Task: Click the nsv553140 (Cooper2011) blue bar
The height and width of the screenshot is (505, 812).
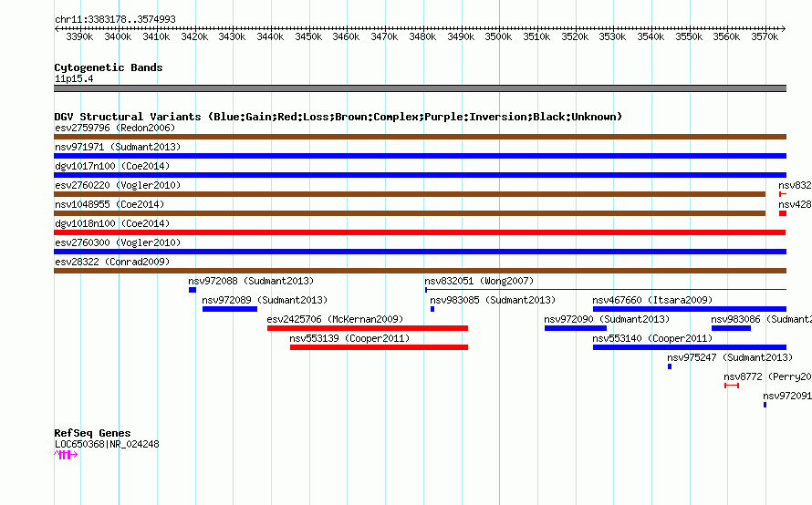Action: 690,347
